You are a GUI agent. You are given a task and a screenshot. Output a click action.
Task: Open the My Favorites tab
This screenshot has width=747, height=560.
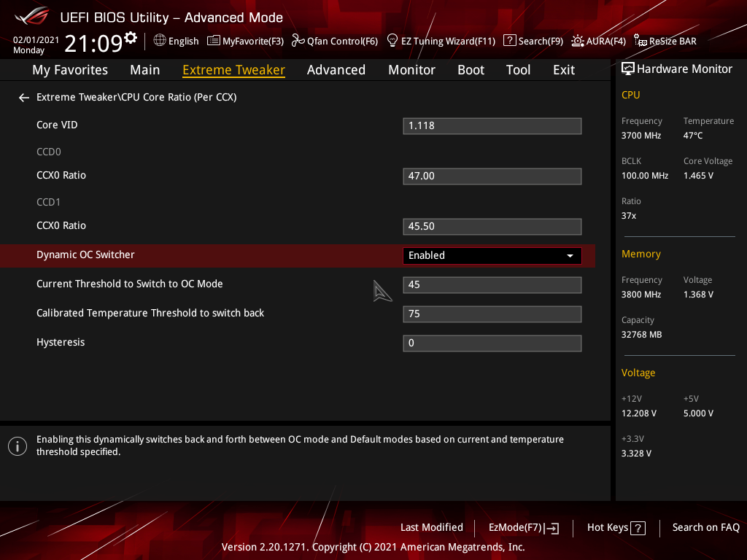click(70, 70)
